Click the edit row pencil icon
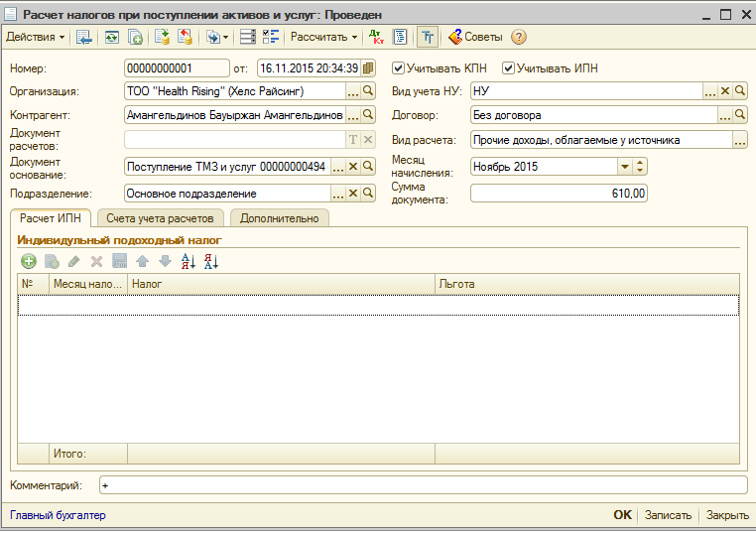 tap(73, 261)
